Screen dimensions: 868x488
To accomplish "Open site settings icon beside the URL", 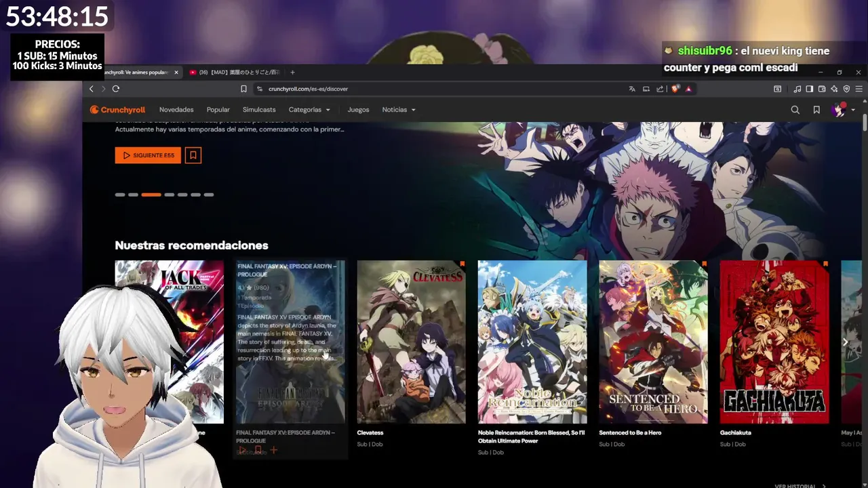I will tap(260, 89).
